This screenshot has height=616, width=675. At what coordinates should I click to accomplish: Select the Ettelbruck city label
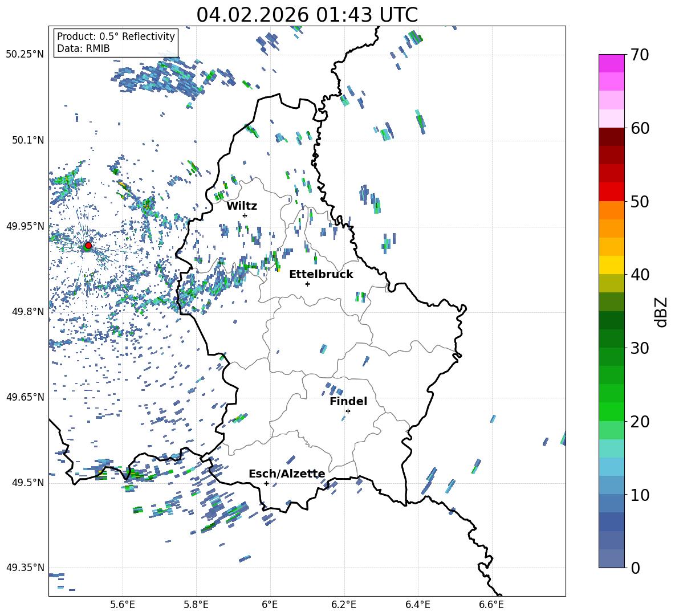[x=321, y=274]
